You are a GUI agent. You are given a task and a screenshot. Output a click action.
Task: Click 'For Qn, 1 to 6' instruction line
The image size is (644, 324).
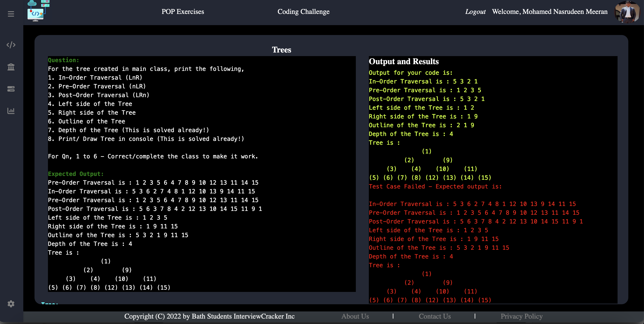pyautogui.click(x=153, y=156)
